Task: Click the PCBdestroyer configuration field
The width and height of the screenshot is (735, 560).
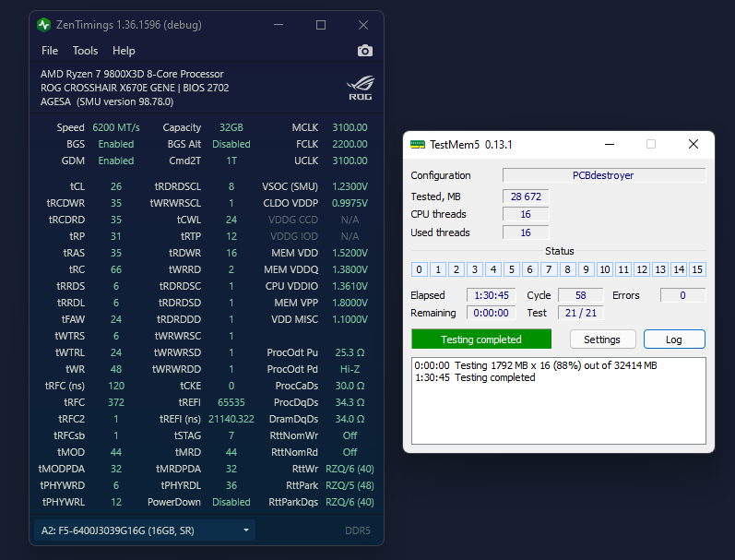Action: point(603,175)
